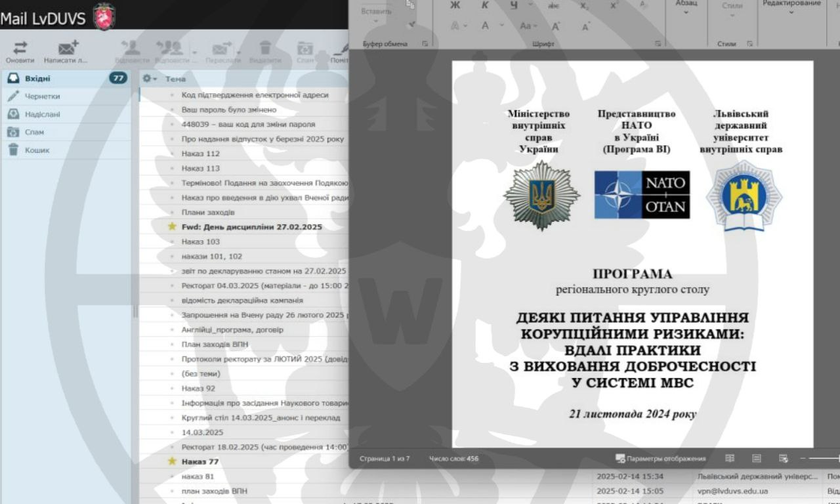The width and height of the screenshot is (840, 504).
Task: Sort messages by the Тема column header
Action: click(x=175, y=79)
